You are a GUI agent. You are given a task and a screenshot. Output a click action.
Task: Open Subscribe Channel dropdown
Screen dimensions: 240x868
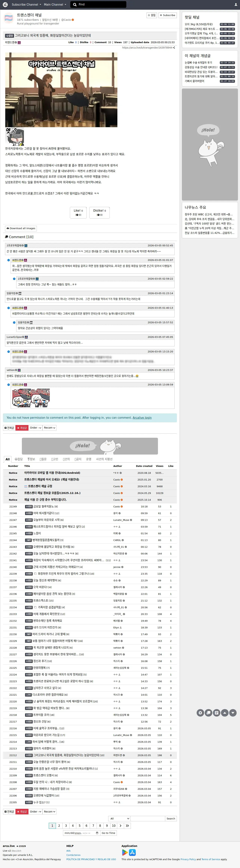(x=26, y=5)
